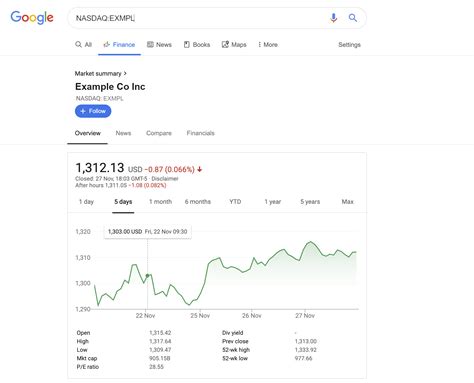Image resolution: width=474 pixels, height=383 pixels.
Task: Open the Books search tab
Action: pyautogui.click(x=197, y=44)
